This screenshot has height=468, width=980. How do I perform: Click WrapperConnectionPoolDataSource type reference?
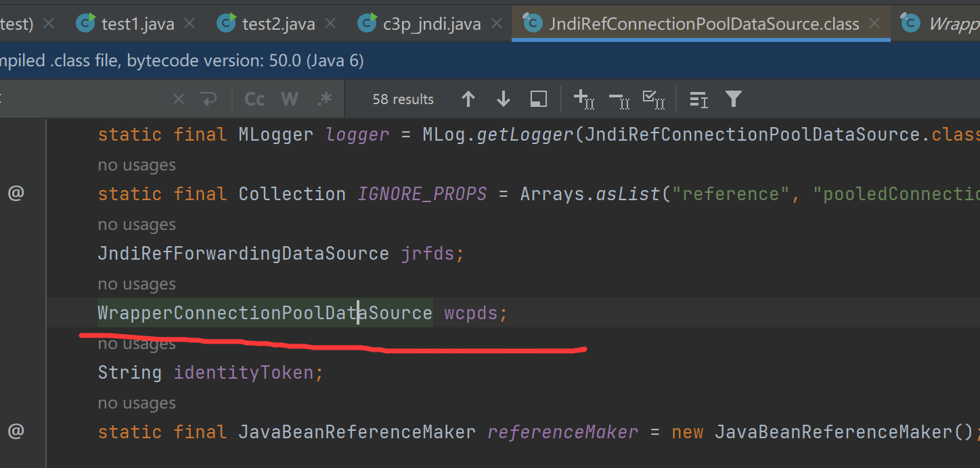tap(265, 313)
